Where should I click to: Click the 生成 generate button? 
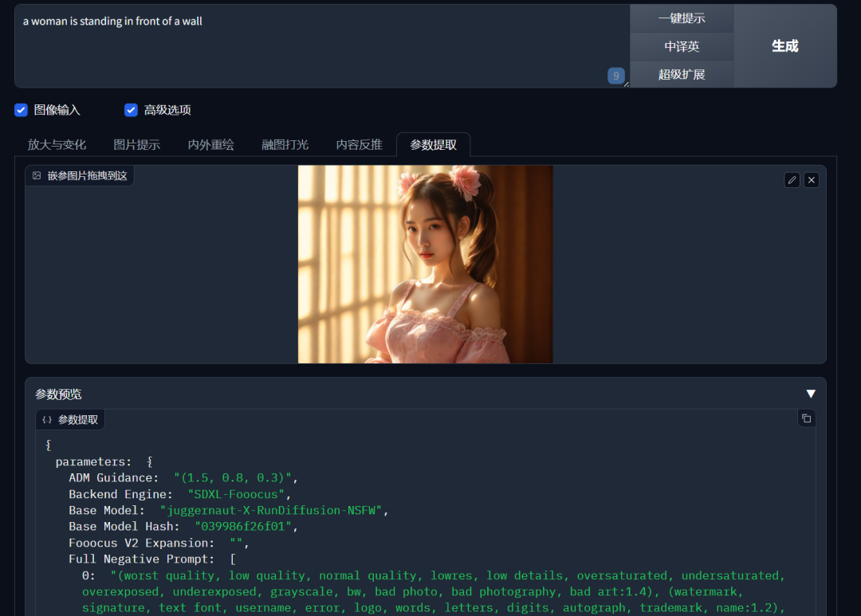coord(785,46)
